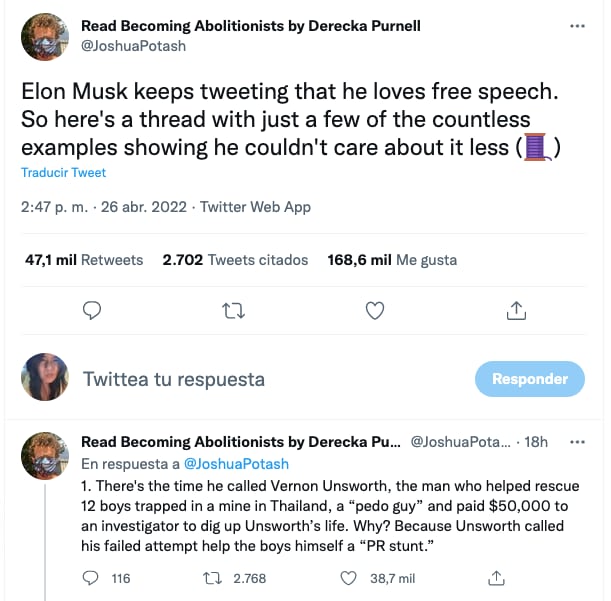Click the Traducir Tweet link
This screenshot has width=611, height=601.
tap(63, 173)
